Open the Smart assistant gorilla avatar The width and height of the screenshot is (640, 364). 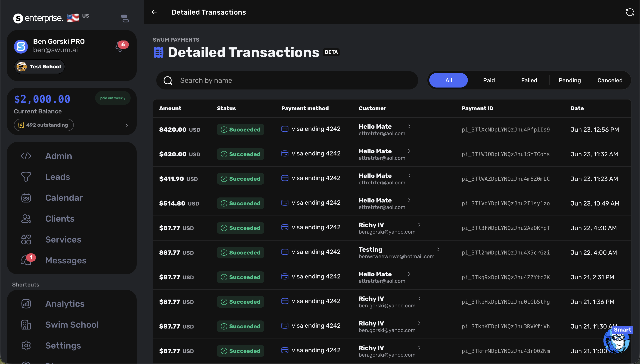(616, 340)
